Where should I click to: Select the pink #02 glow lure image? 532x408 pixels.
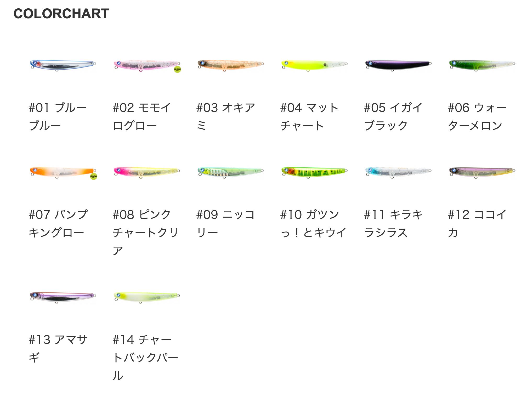pos(146,65)
